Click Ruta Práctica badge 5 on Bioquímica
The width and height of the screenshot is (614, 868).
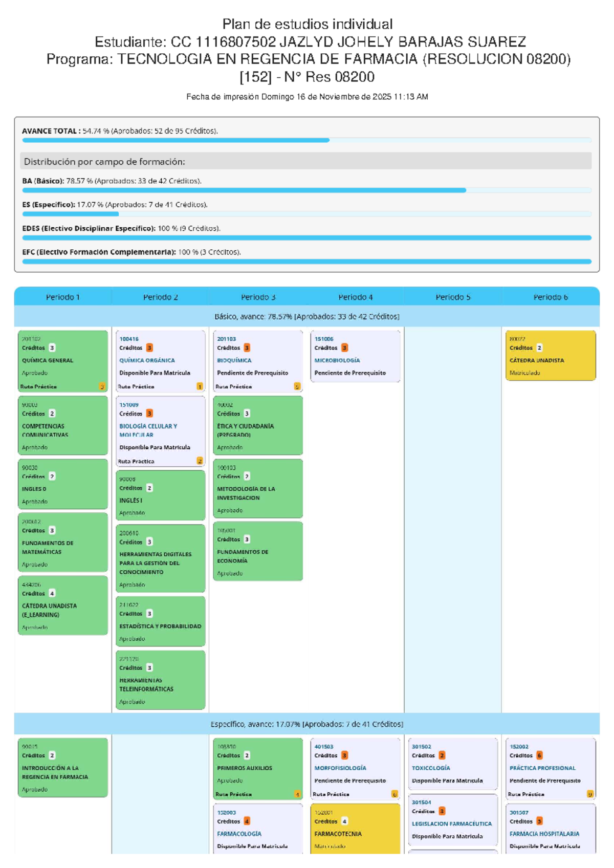pos(297,386)
